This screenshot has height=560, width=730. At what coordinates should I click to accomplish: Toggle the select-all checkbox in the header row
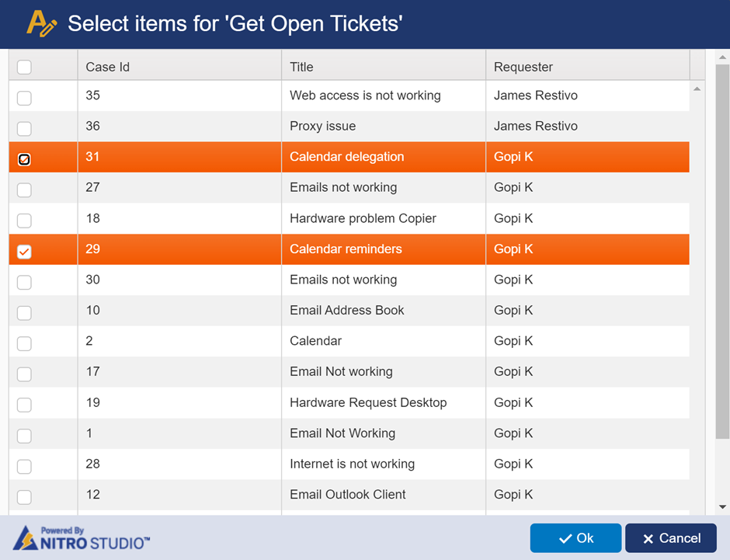tap(23, 67)
